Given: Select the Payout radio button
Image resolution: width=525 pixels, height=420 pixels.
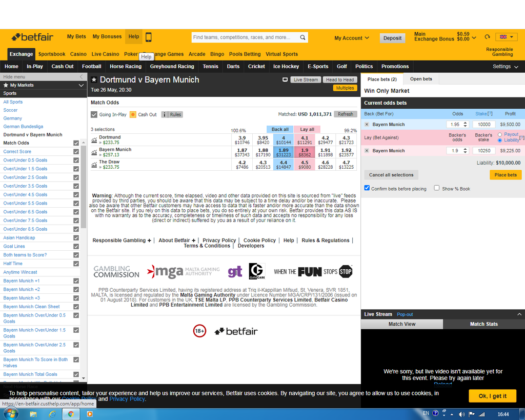Looking at the screenshot, I should click(x=500, y=135).
